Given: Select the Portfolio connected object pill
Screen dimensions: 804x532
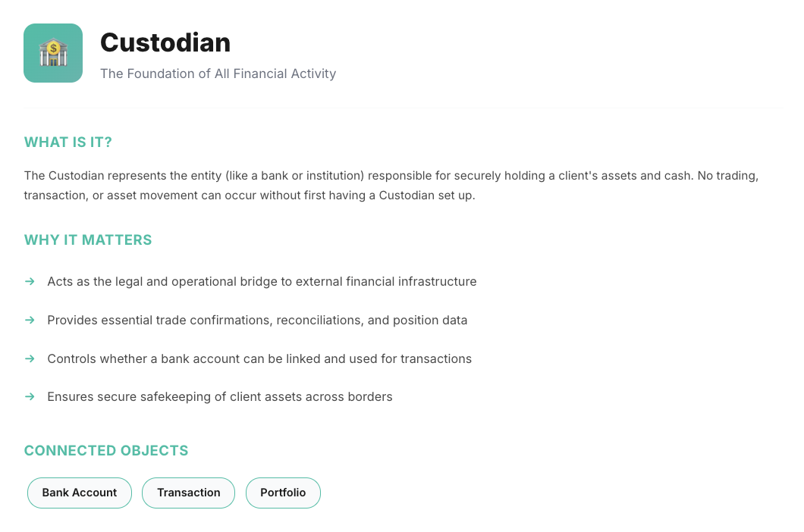Looking at the screenshot, I should point(283,493).
